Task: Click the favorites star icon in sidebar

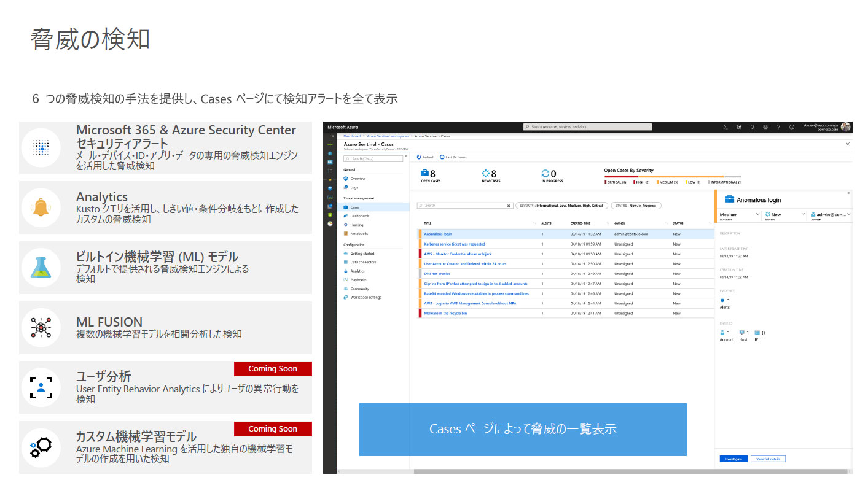Action: [x=330, y=179]
